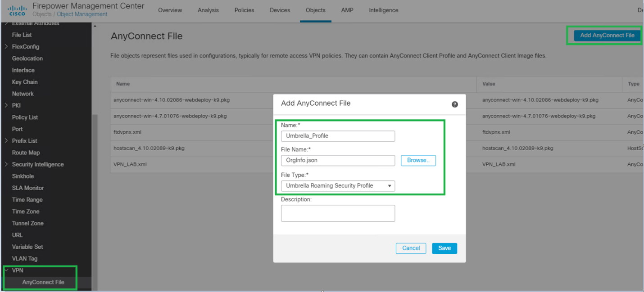Save the new AnyConnect file

[x=444, y=248]
